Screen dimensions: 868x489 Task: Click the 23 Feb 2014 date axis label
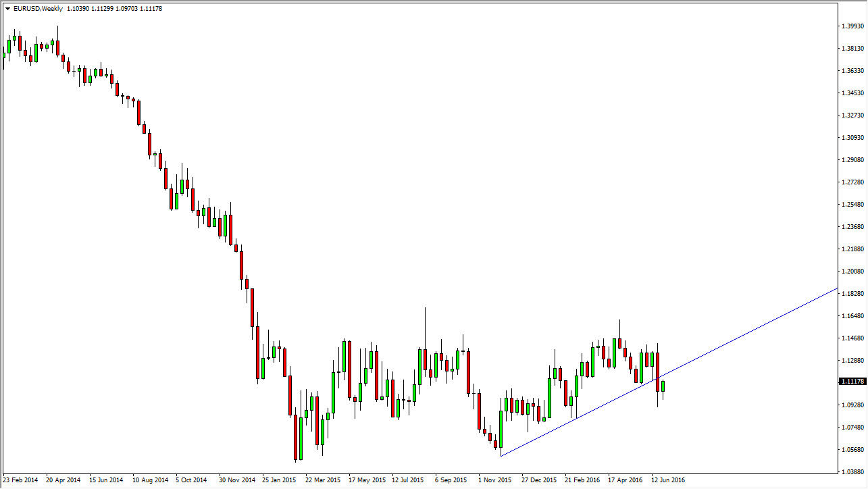(19, 480)
